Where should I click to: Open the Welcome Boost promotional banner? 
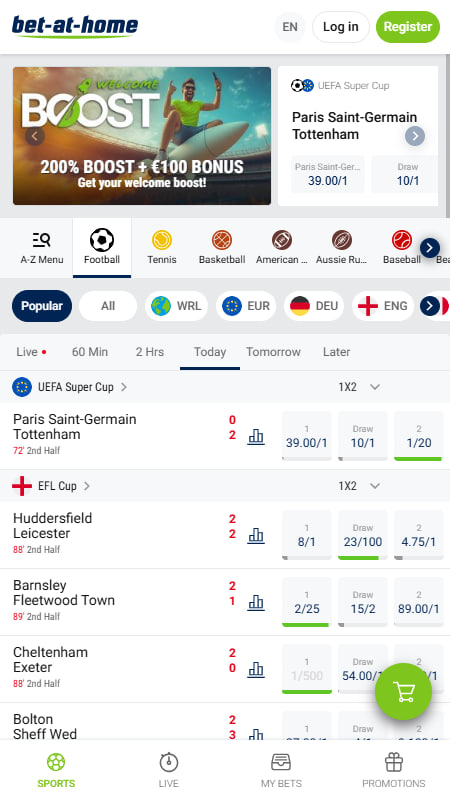(x=142, y=136)
